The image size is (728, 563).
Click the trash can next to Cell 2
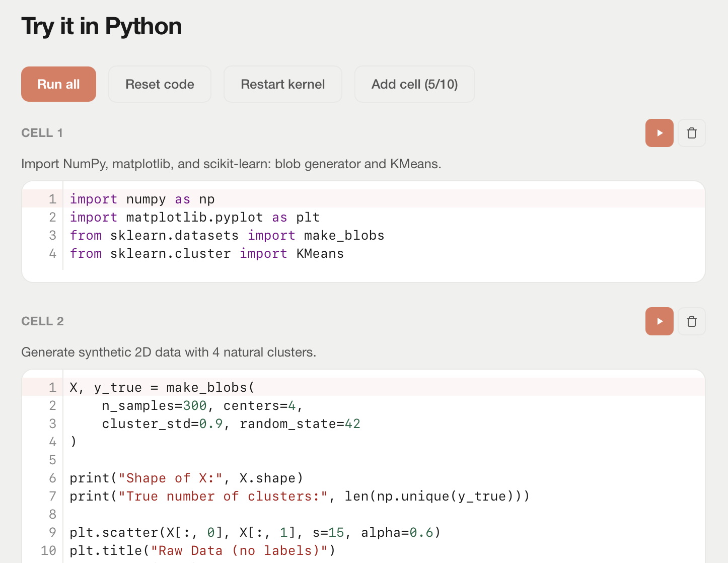(692, 321)
